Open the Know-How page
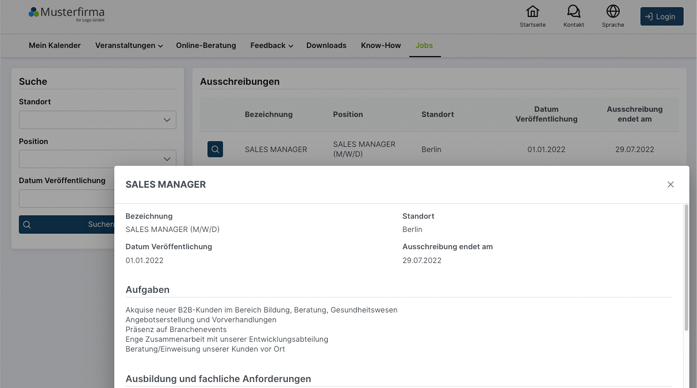The height and width of the screenshot is (388, 697). click(381, 45)
